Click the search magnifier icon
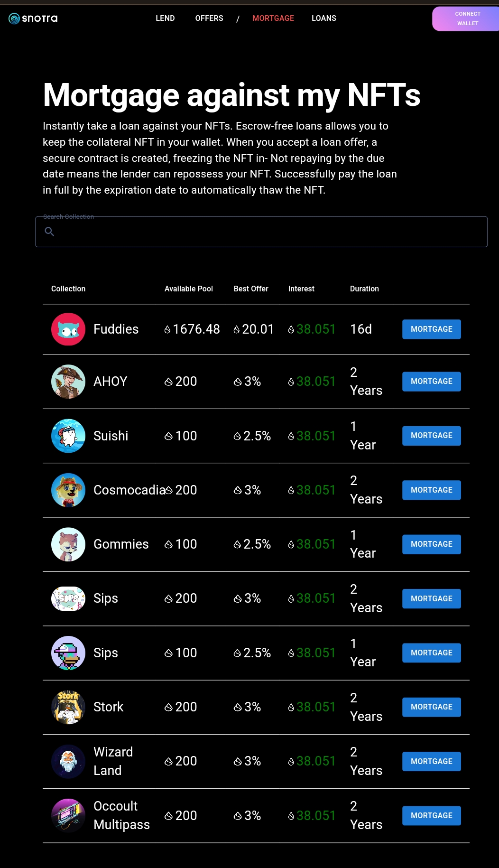 [x=50, y=232]
